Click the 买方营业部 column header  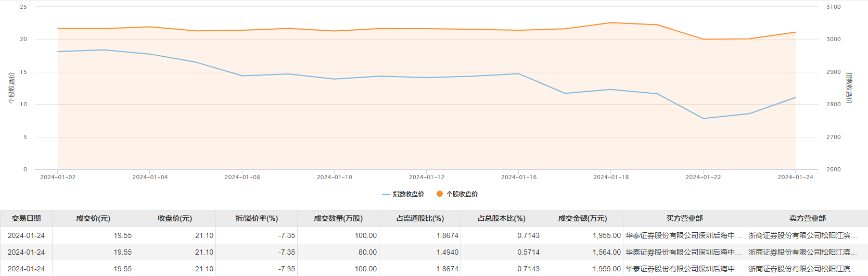[684, 219]
